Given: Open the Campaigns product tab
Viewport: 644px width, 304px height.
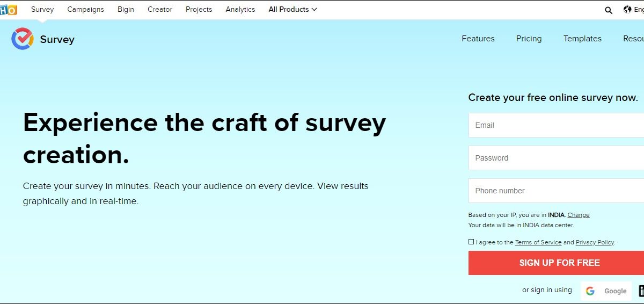Looking at the screenshot, I should point(86,10).
